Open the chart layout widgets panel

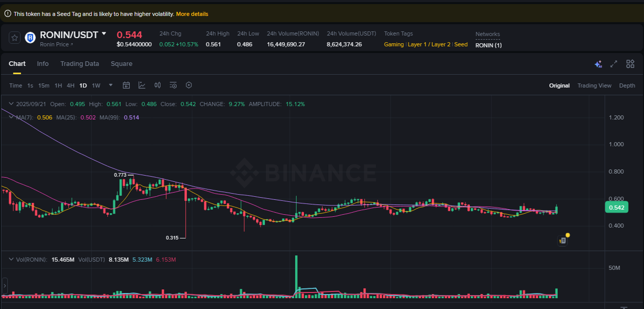pos(630,63)
